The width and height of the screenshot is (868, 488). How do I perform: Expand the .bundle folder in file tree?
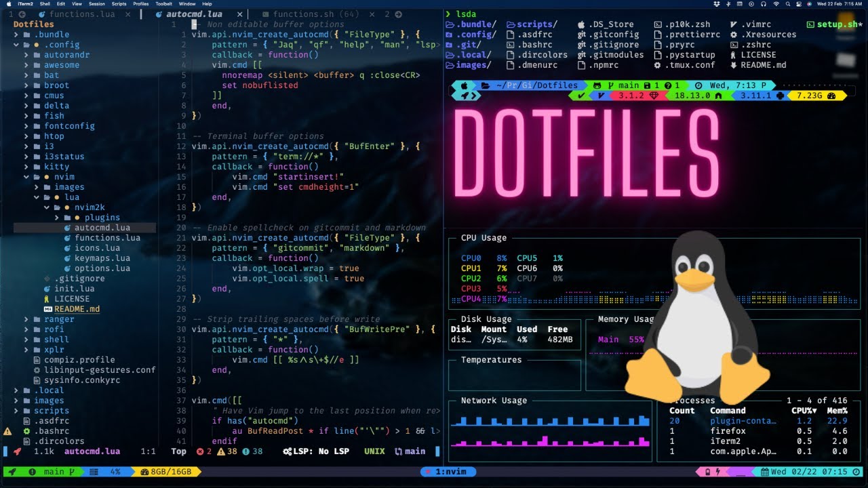17,35
